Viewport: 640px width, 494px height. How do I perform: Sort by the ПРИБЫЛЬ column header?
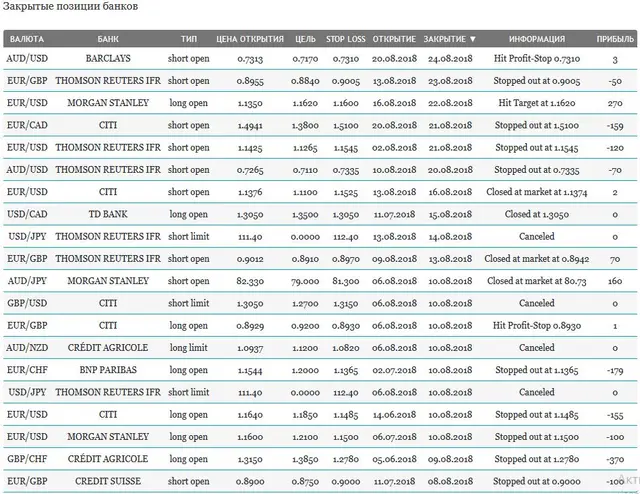coord(615,39)
